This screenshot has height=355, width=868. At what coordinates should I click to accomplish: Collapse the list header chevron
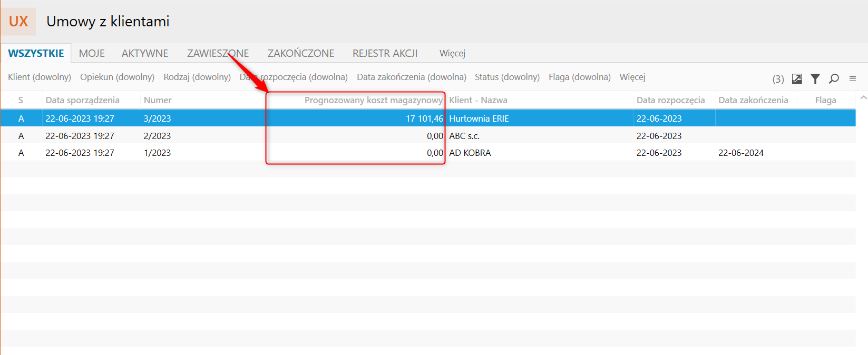click(863, 98)
